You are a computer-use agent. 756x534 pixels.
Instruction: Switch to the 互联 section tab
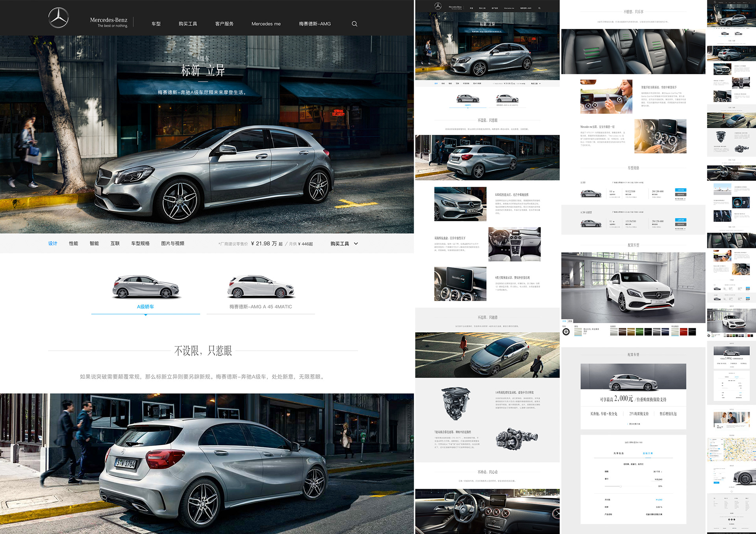115,244
